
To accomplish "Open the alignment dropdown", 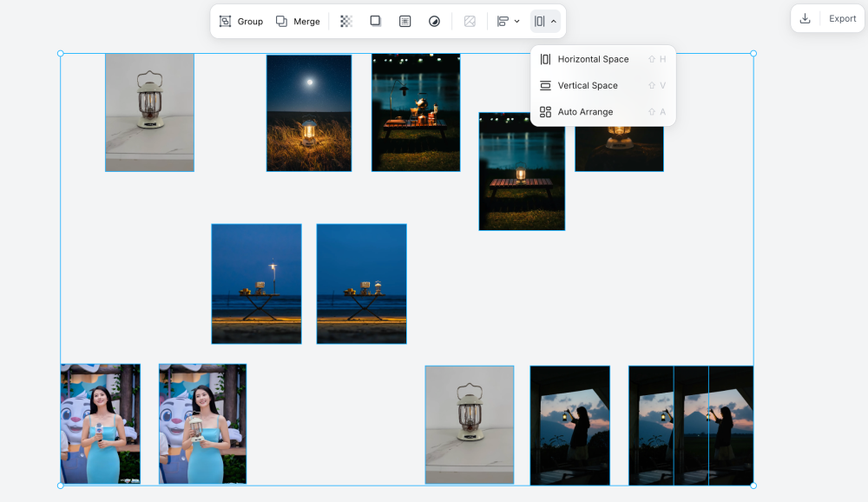I will pyautogui.click(x=508, y=21).
